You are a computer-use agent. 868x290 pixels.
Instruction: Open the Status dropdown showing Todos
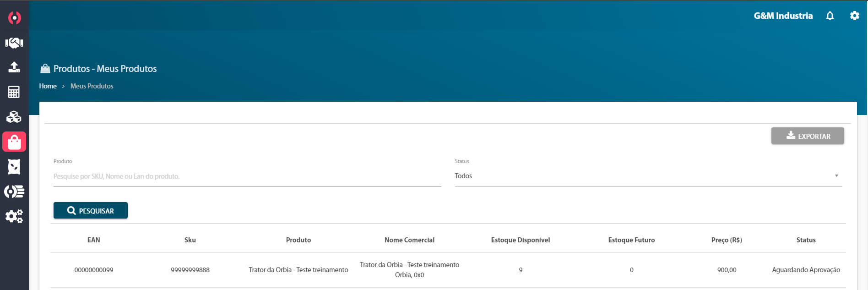[648, 176]
